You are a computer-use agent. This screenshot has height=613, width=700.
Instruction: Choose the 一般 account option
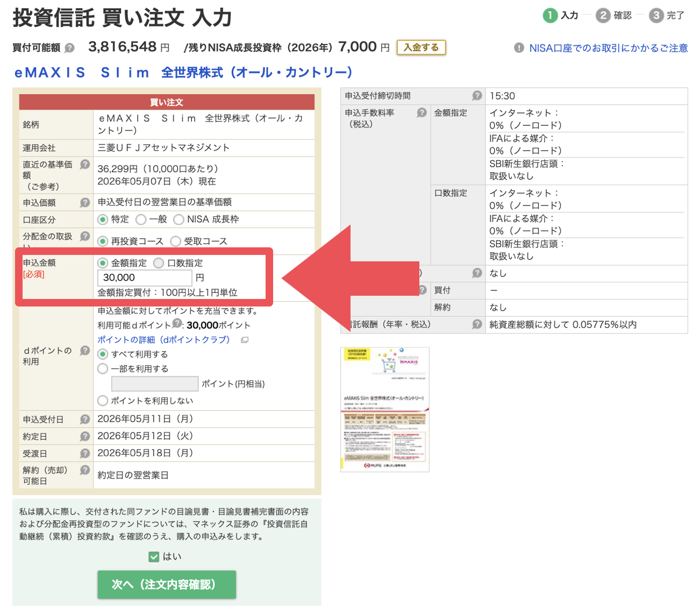pyautogui.click(x=141, y=219)
